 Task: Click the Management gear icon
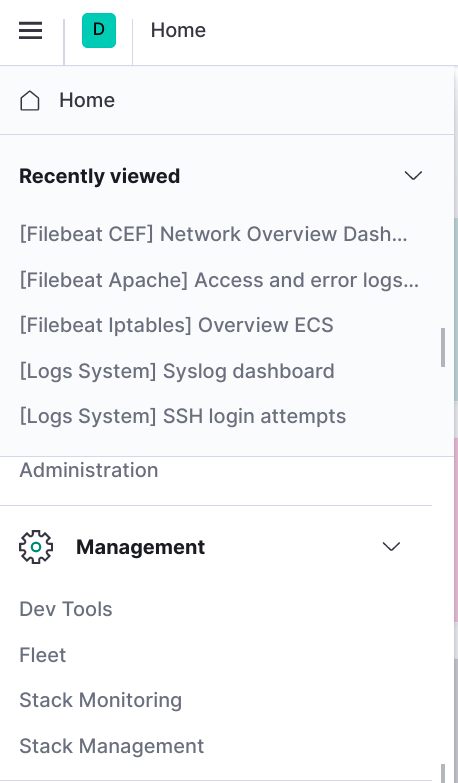[36, 547]
